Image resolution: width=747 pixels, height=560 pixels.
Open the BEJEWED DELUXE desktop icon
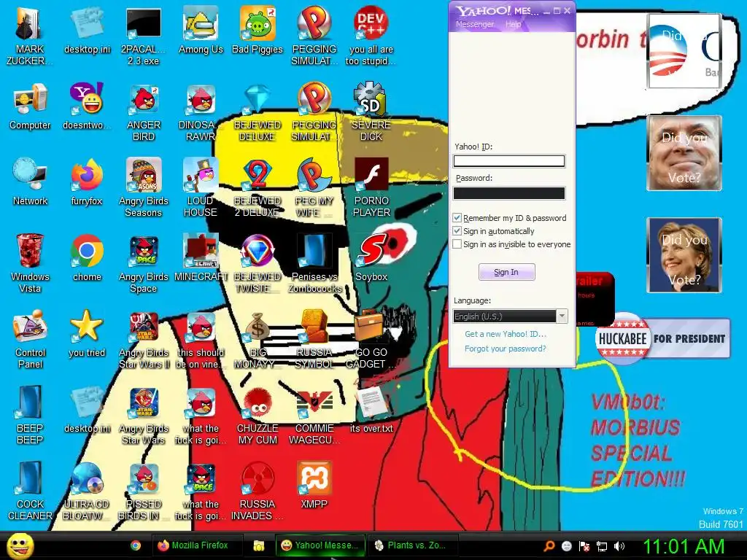(x=258, y=111)
